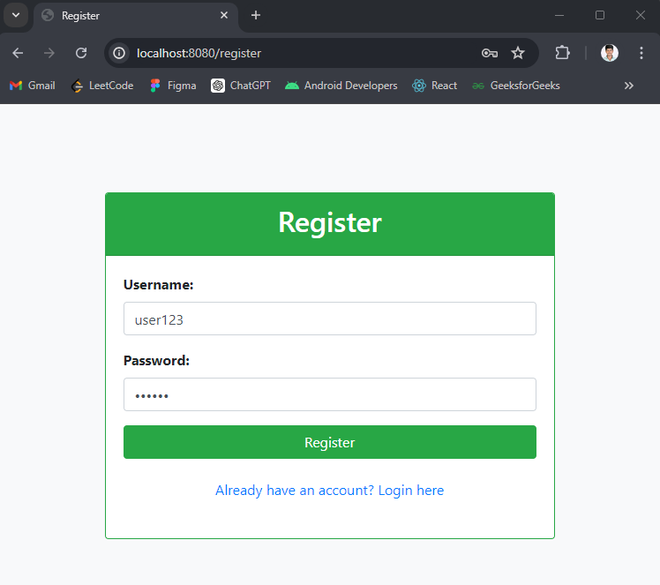Open a new tab with plus
This screenshot has height=585, width=660.
coord(256,15)
